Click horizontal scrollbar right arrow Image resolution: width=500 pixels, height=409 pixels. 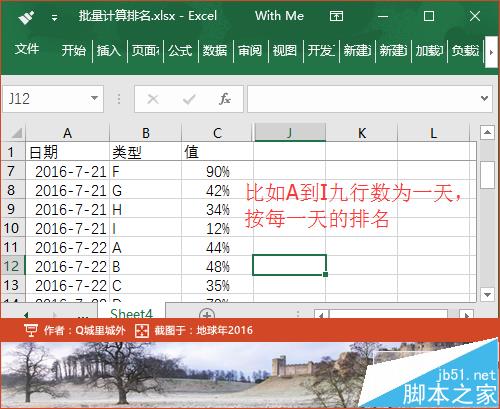(x=466, y=314)
